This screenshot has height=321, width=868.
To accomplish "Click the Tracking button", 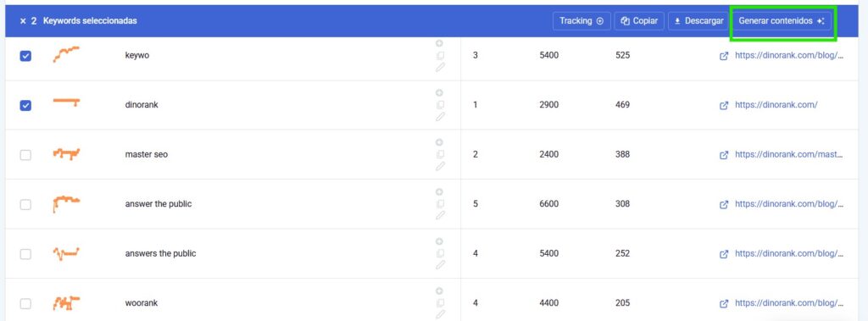I will click(581, 21).
